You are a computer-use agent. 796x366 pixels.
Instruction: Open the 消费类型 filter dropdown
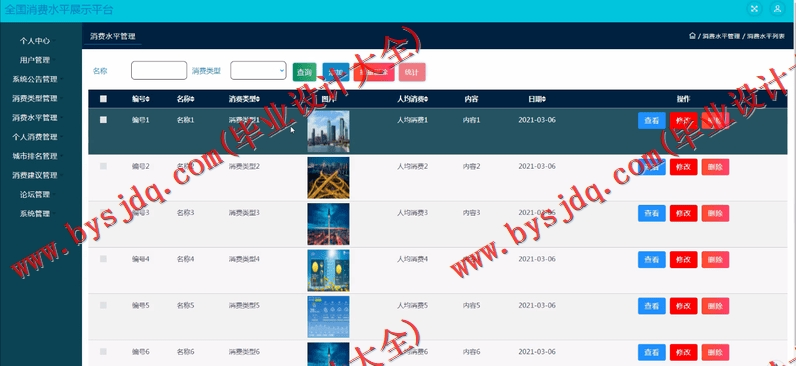tap(258, 71)
